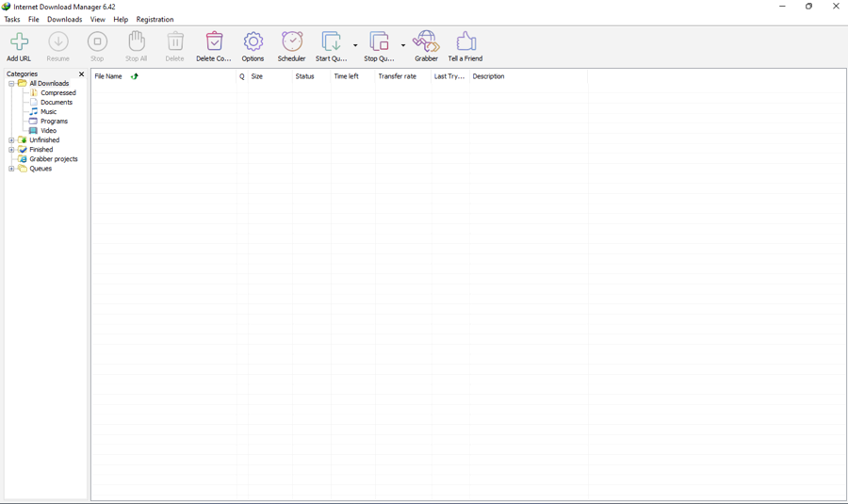The width and height of the screenshot is (848, 504).
Task: Open the Stop Queue dropdown arrow
Action: pos(403,45)
